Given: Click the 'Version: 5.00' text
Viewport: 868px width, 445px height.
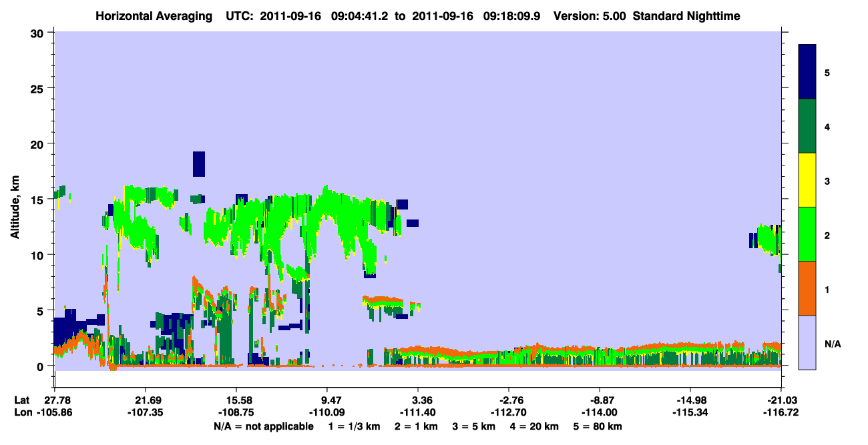Looking at the screenshot, I should click(x=590, y=15).
